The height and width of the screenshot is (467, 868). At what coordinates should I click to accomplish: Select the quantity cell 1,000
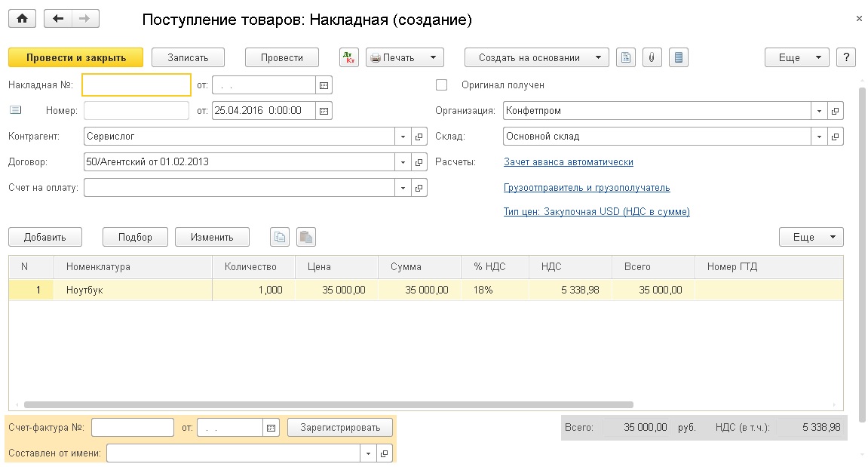click(x=253, y=290)
